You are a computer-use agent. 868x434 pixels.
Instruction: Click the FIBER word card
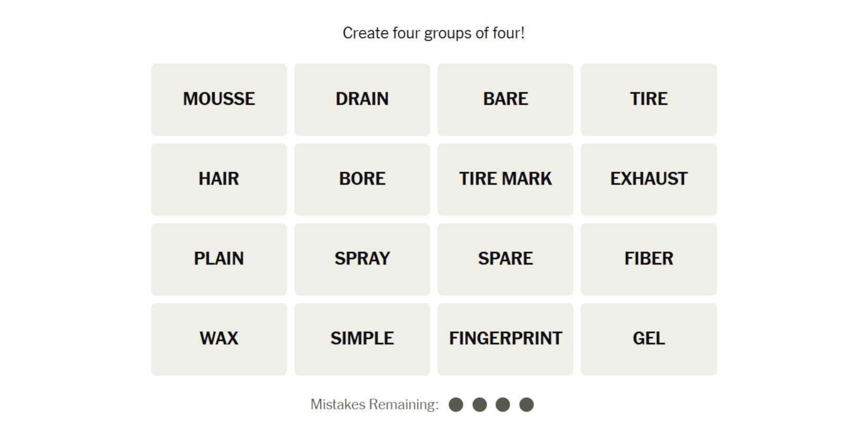click(648, 259)
